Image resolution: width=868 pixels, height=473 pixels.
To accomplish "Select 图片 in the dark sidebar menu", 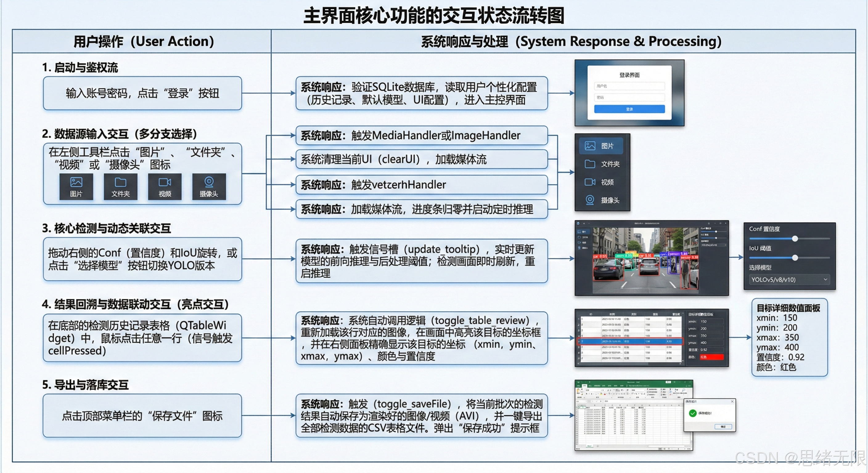I will click(601, 146).
